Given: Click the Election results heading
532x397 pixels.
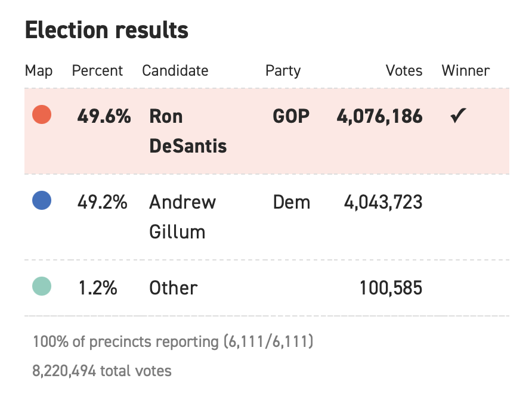Looking at the screenshot, I should [107, 30].
